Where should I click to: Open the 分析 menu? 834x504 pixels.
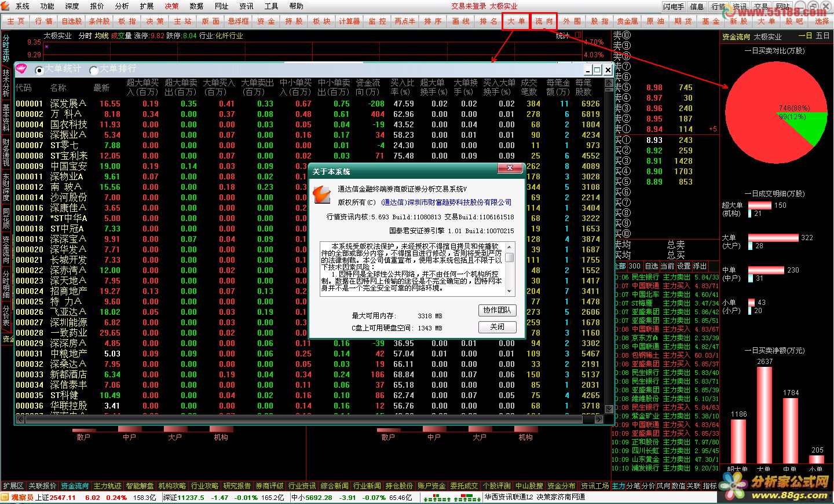[x=122, y=6]
